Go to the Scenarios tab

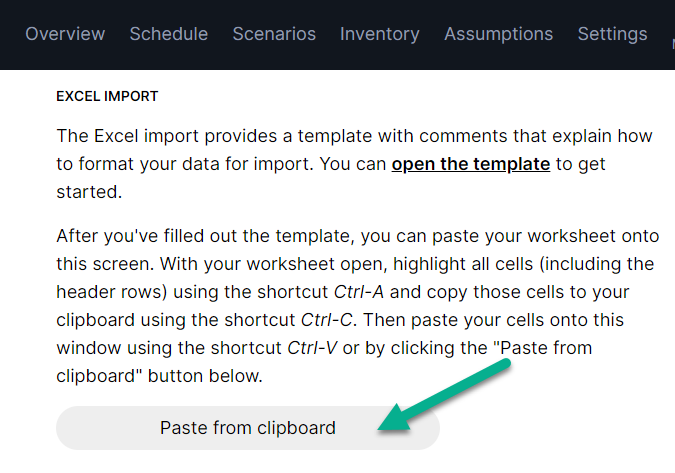274,34
